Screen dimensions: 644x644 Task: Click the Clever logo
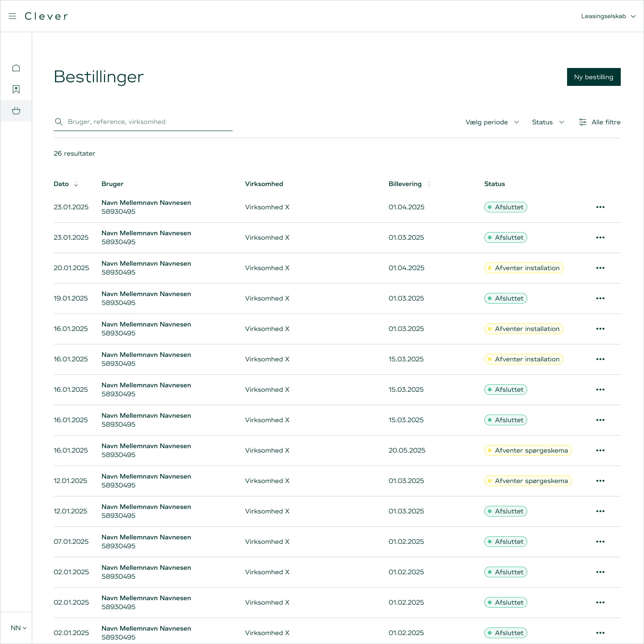46,16
